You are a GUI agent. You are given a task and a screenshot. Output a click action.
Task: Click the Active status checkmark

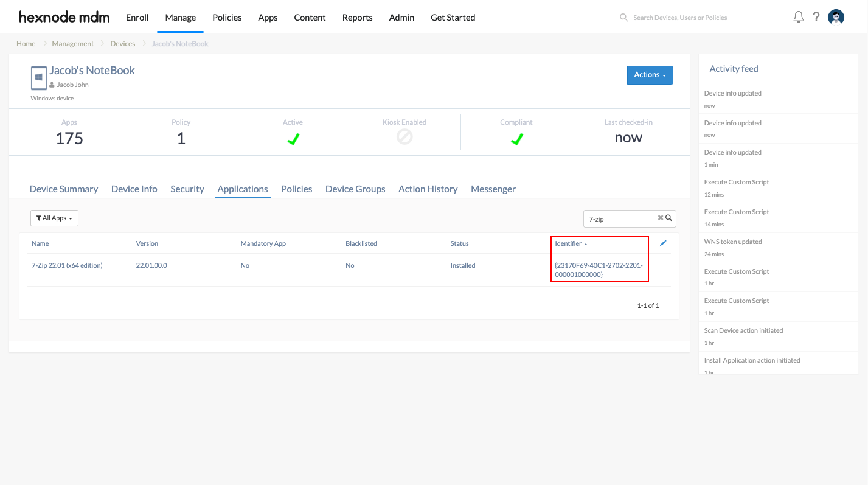pos(293,139)
